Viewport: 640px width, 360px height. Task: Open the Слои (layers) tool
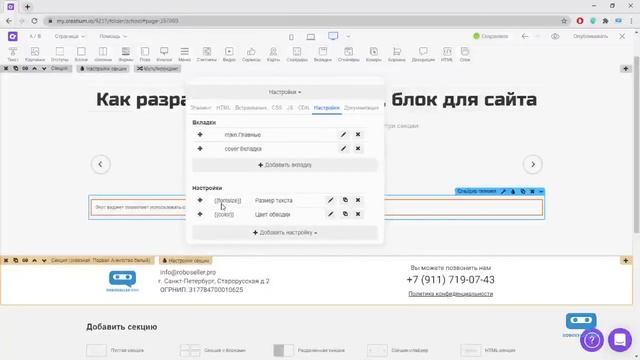[465, 54]
